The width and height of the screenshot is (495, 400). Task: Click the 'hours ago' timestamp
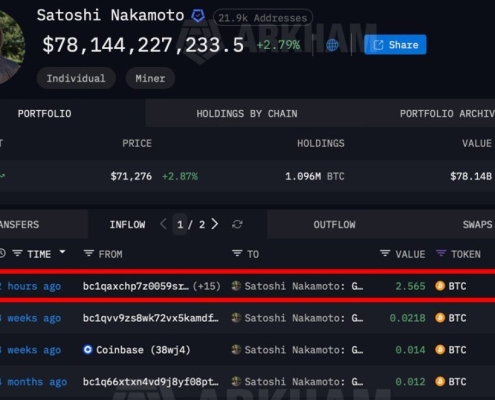pos(31,286)
